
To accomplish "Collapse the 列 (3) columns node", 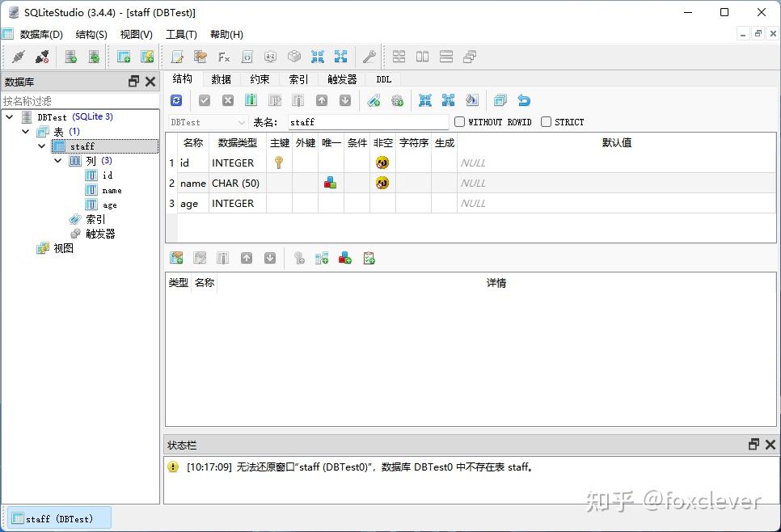I will pos(57,160).
